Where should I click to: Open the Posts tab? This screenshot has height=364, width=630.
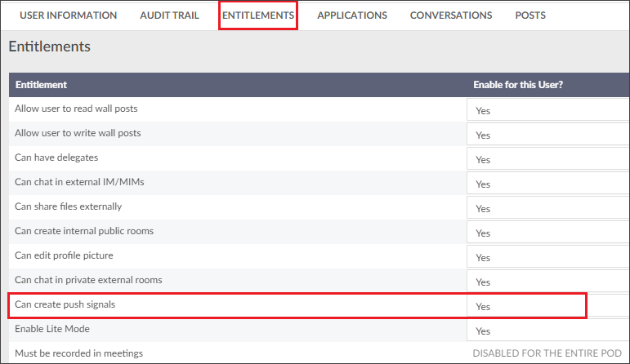coord(530,16)
